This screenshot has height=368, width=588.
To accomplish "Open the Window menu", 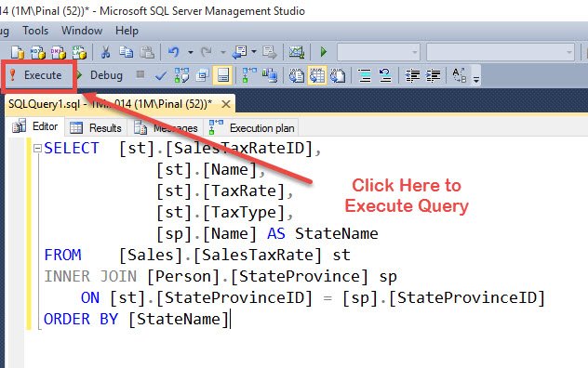I will tap(82, 31).
